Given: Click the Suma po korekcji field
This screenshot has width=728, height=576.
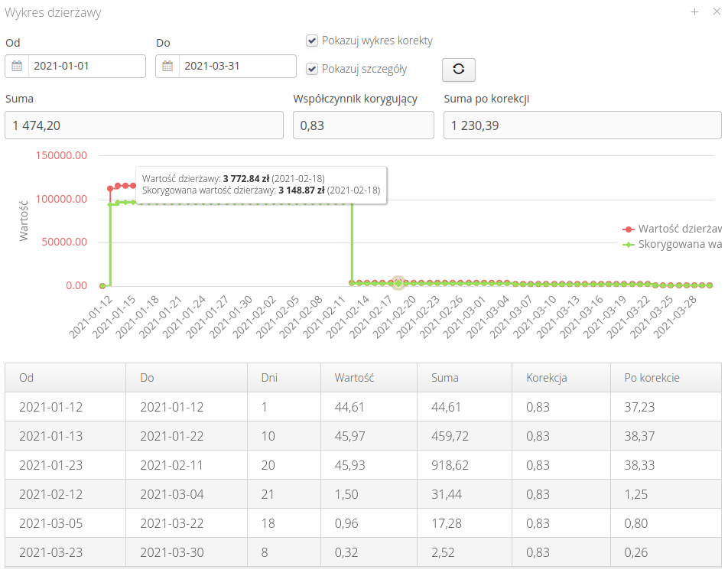Looking at the screenshot, I should pos(582,125).
